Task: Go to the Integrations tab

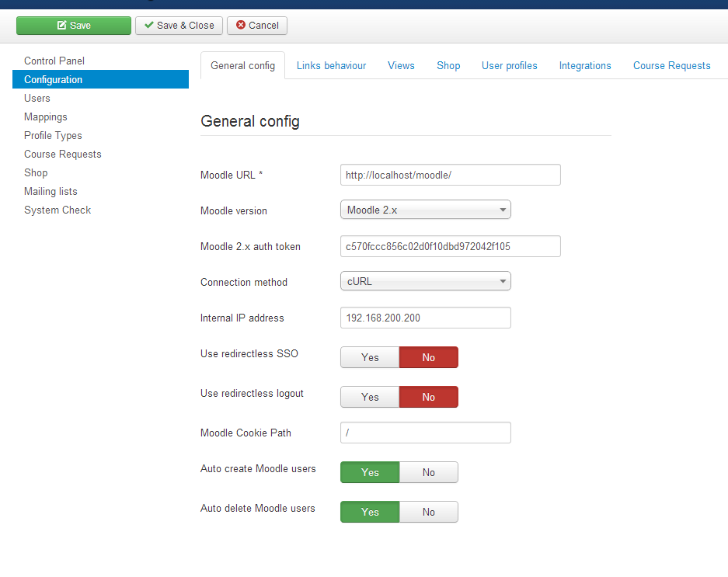Action: pyautogui.click(x=585, y=66)
